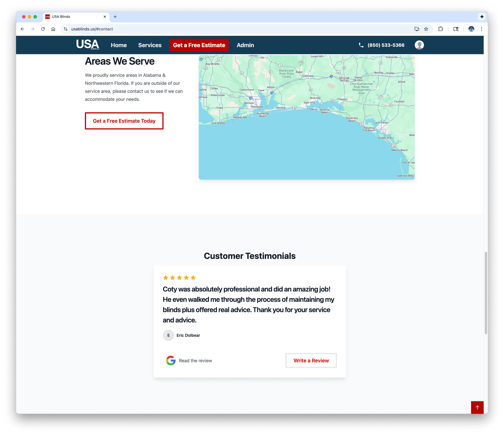504x435 pixels.
Task: Open a new browser tab
Action: pos(115,17)
